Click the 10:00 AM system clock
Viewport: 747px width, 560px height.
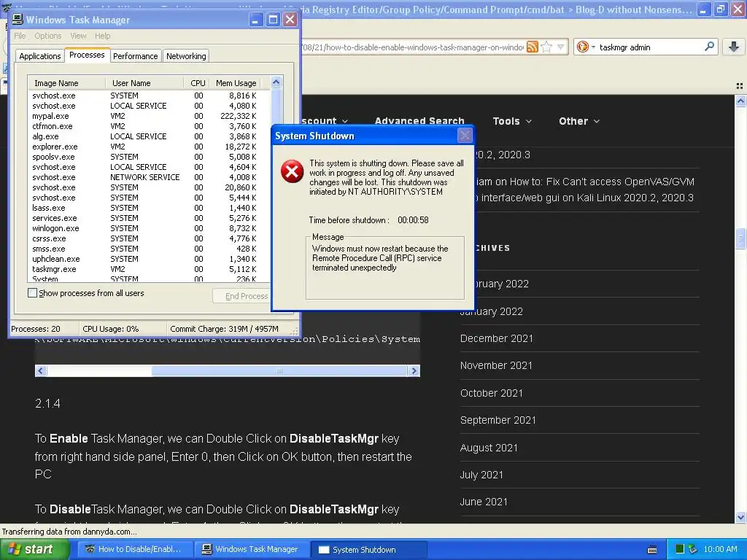pos(720,549)
